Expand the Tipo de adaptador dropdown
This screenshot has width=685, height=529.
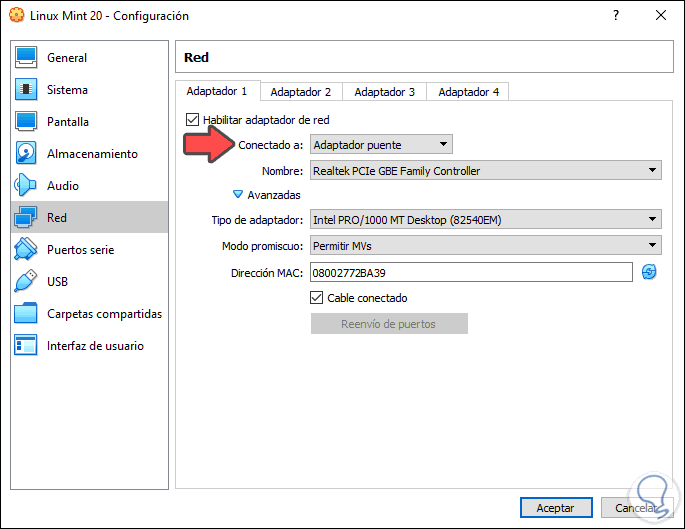(485, 219)
